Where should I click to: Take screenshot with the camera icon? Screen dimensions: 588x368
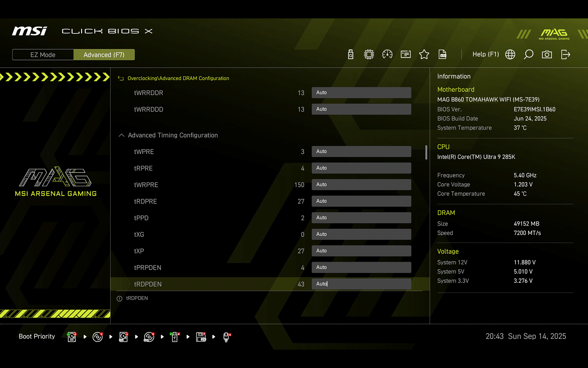547,54
